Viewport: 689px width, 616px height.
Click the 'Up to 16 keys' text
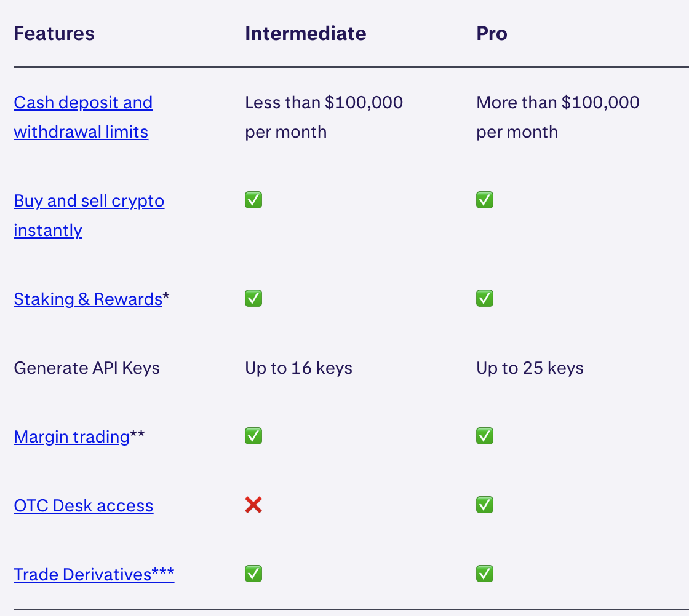point(298,368)
